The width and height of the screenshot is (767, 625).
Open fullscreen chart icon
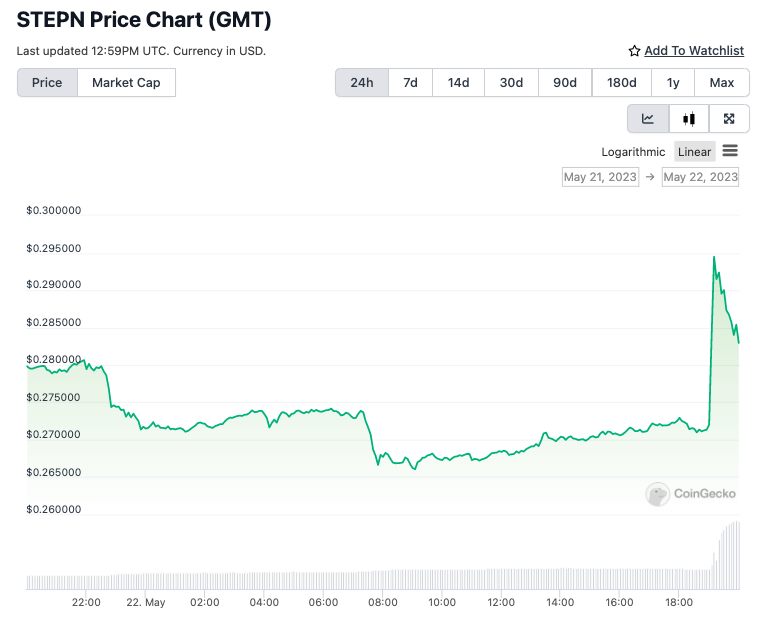point(729,119)
